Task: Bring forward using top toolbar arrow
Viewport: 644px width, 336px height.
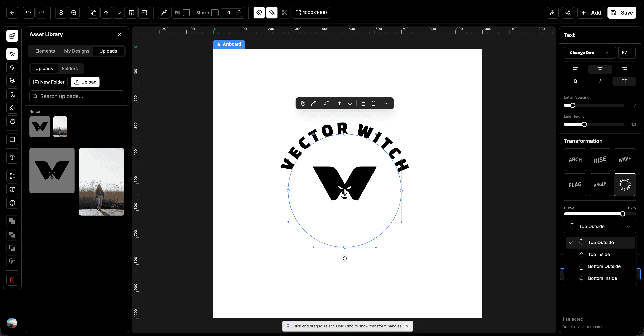Action: 106,13
